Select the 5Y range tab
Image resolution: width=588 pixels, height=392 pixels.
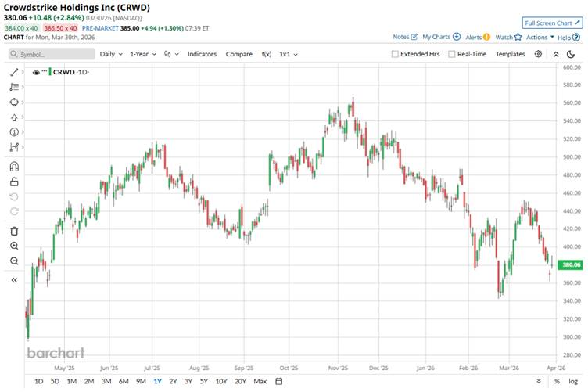(203, 381)
